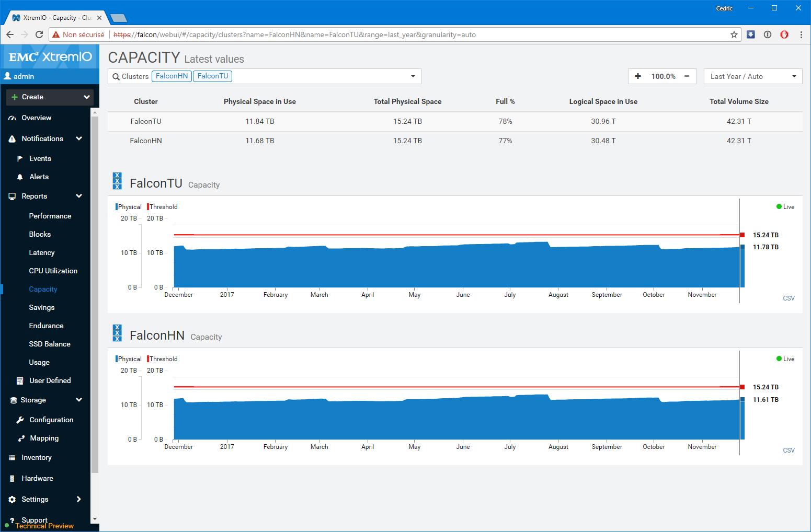Click the FalconHN cluster chart icon
Screen dimensions: 811x532
[x=117, y=333]
